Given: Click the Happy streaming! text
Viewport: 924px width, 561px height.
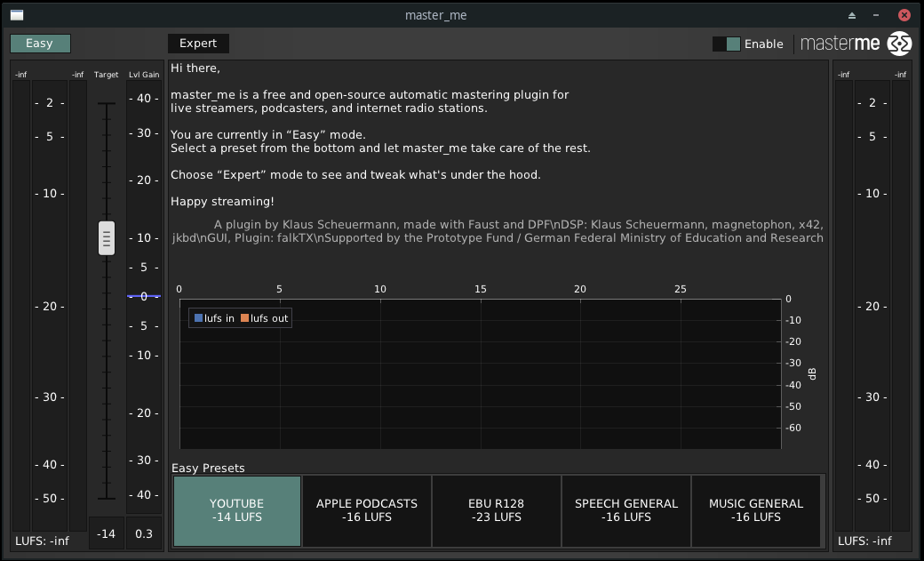Looking at the screenshot, I should pyautogui.click(x=222, y=202).
